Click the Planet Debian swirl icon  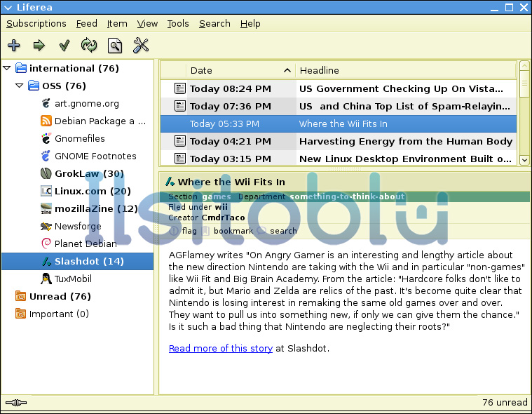(46, 243)
